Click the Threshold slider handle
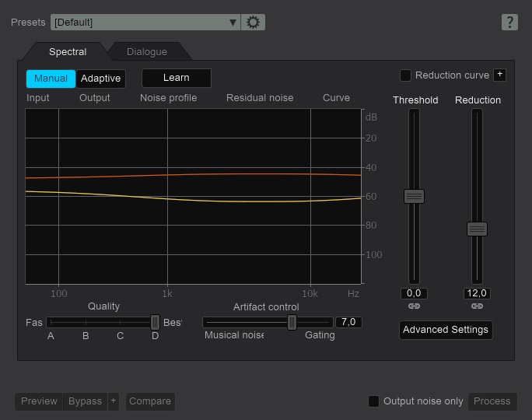This screenshot has height=420, width=532. point(414,197)
